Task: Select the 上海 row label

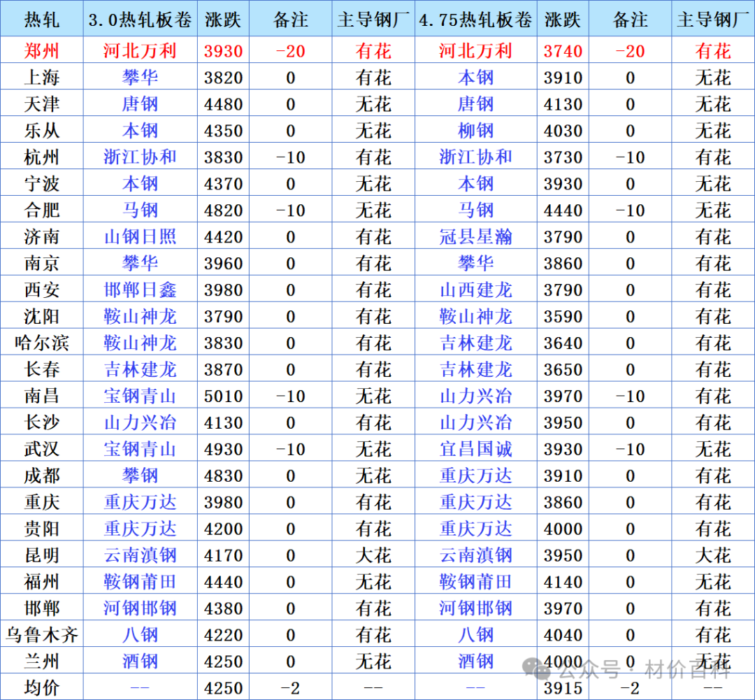Action: (42, 77)
